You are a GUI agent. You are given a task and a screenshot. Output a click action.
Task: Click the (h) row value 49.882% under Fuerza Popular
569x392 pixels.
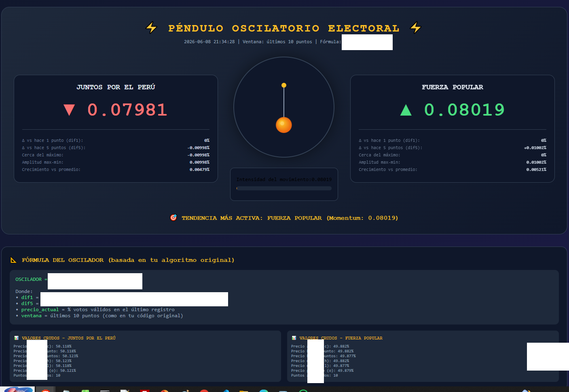(x=341, y=361)
